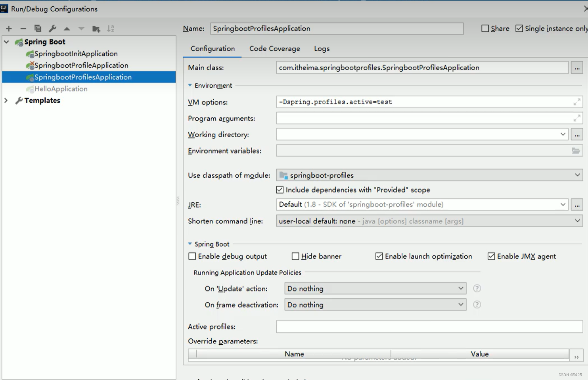Image resolution: width=588 pixels, height=380 pixels.
Task: Move configuration up in the list
Action: coord(67,29)
